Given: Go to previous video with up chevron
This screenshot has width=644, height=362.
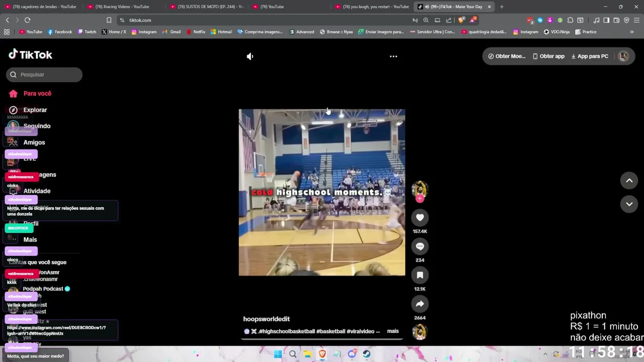Looking at the screenshot, I should pyautogui.click(x=629, y=180).
